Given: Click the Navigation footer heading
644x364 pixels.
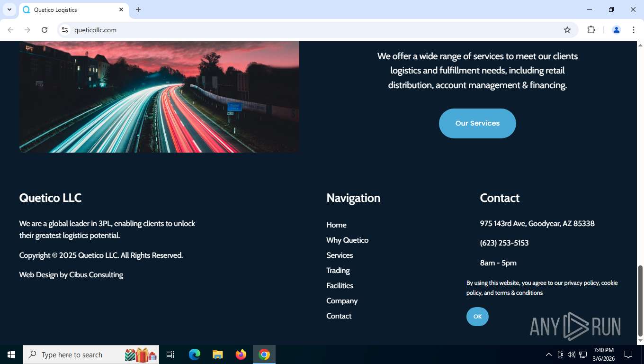Looking at the screenshot, I should [x=353, y=198].
